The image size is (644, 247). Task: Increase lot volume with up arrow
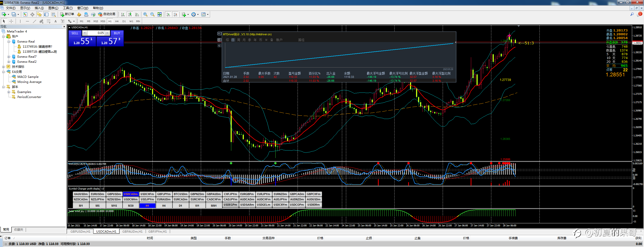tap(107, 33)
